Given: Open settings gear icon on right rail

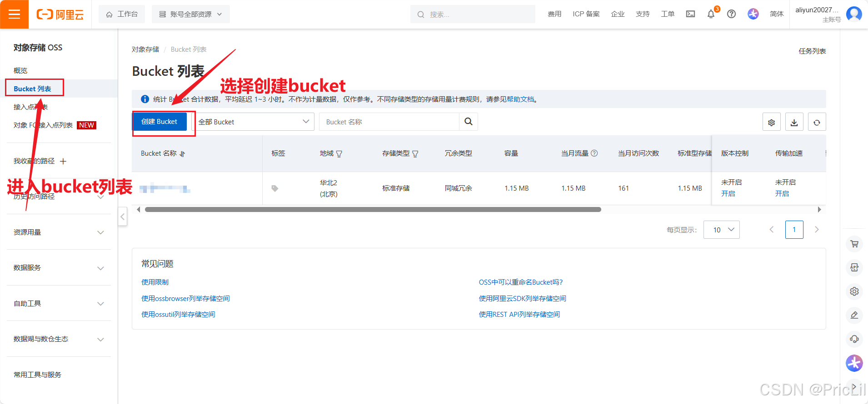Looking at the screenshot, I should (854, 291).
